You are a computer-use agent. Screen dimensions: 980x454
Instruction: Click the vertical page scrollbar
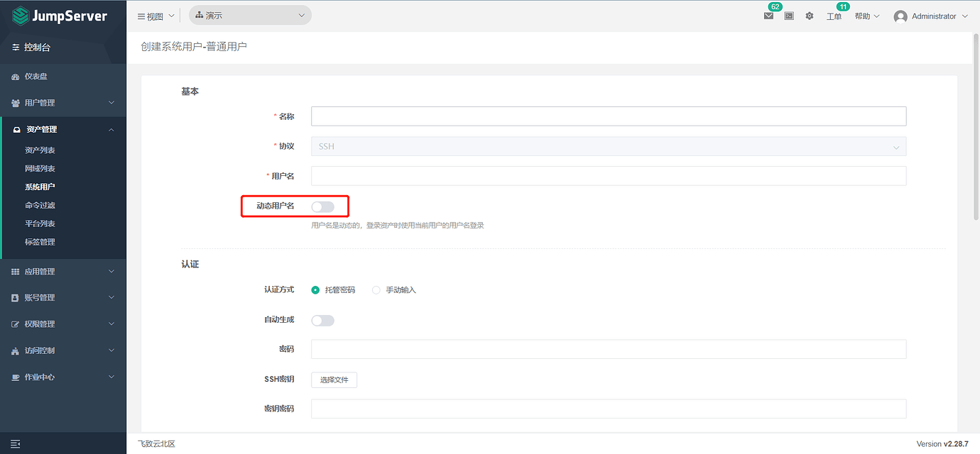pyautogui.click(x=976, y=128)
